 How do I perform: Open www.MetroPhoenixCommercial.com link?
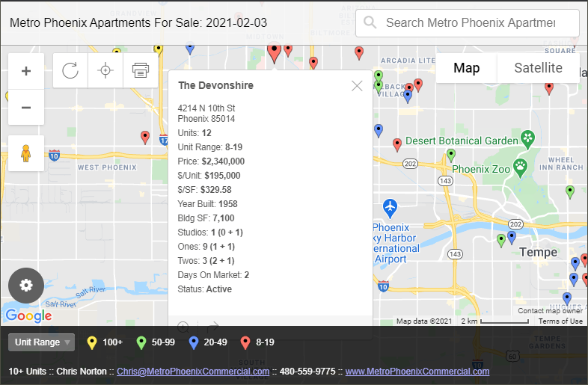coord(417,371)
